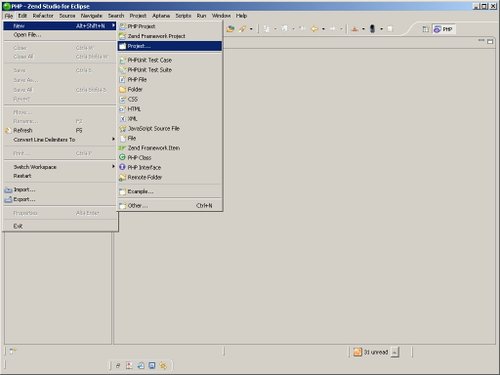Screen dimensions: 500x375
Task: Open the Help menu
Action: pos(241,16)
